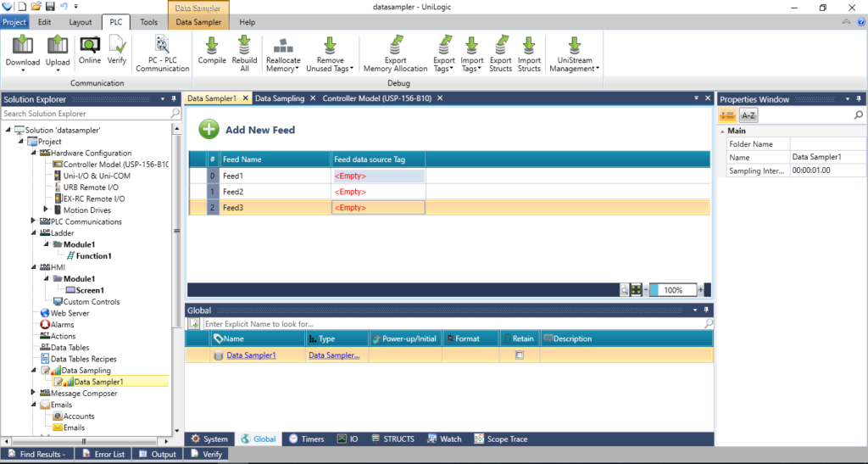Click the Undo icon in title bar
868x464 pixels.
[x=64, y=7]
